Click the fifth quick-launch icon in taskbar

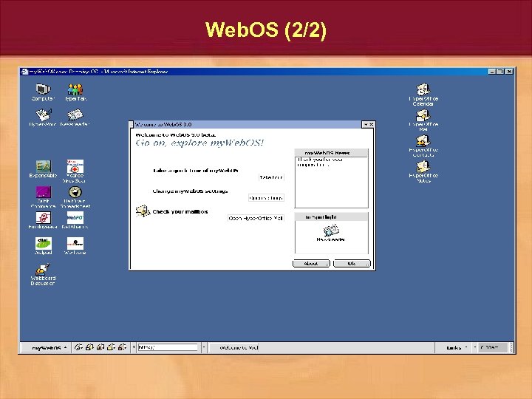[x=122, y=347]
